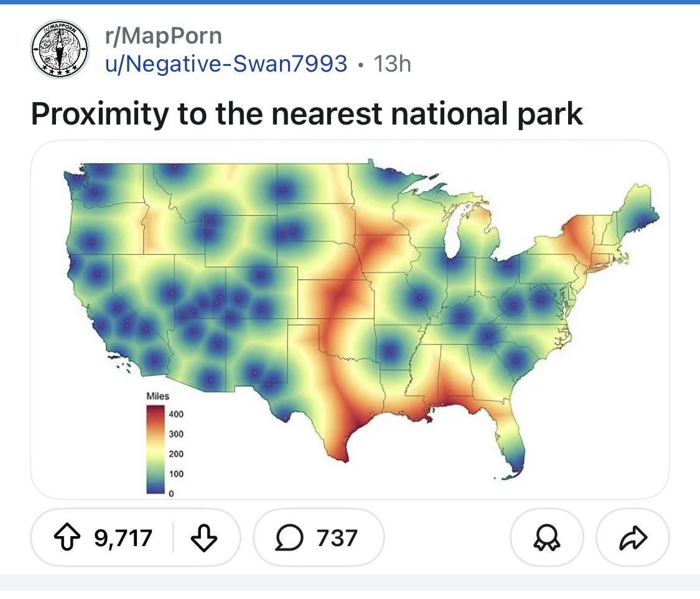Share the post with the arrow icon

[x=633, y=537]
